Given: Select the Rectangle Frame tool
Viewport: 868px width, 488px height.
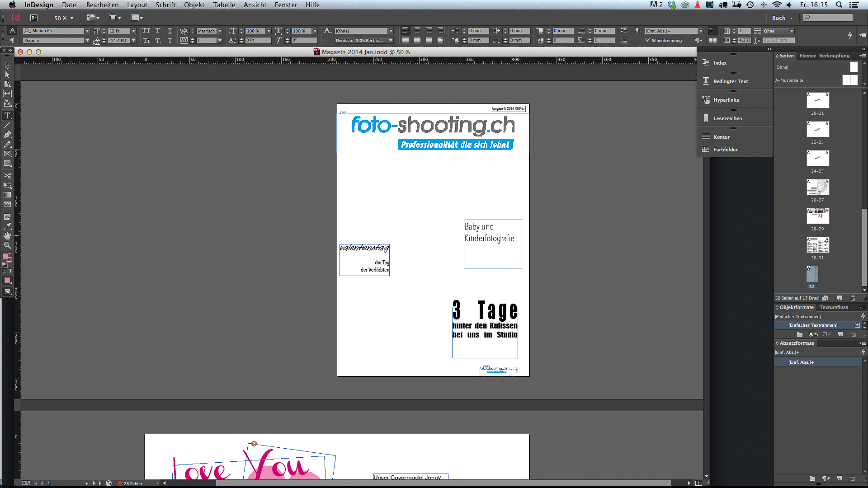Looking at the screenshot, I should (x=7, y=154).
